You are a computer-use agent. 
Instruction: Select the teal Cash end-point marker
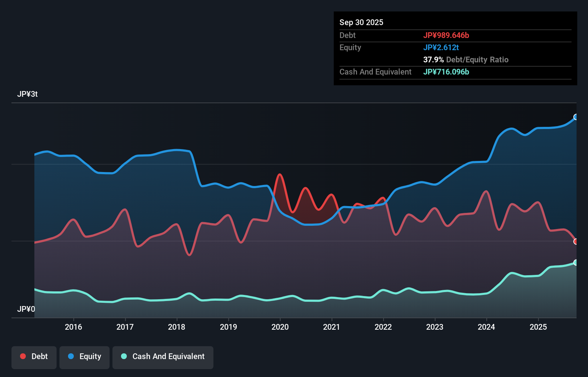[576, 262]
